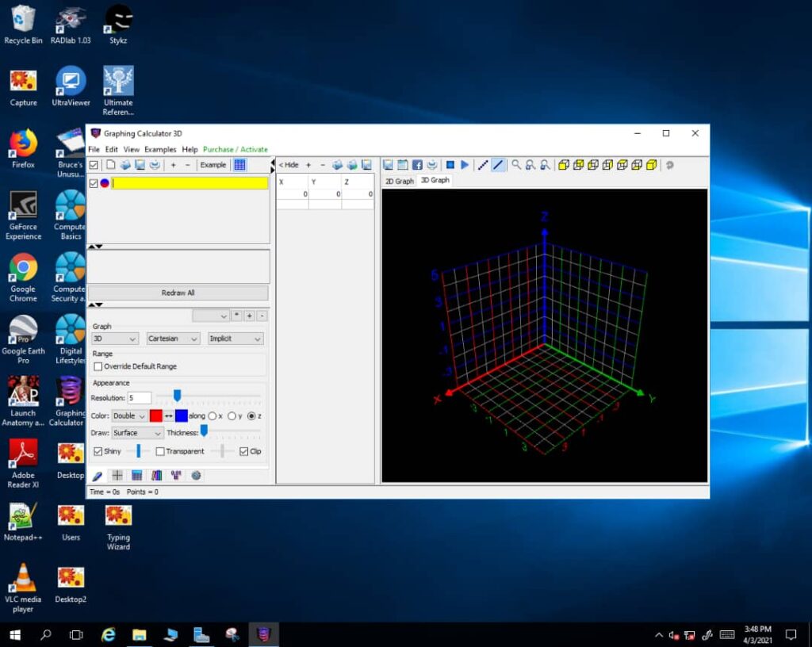812x647 pixels.
Task: Select the x radio button for color direction
Action: pyautogui.click(x=213, y=415)
